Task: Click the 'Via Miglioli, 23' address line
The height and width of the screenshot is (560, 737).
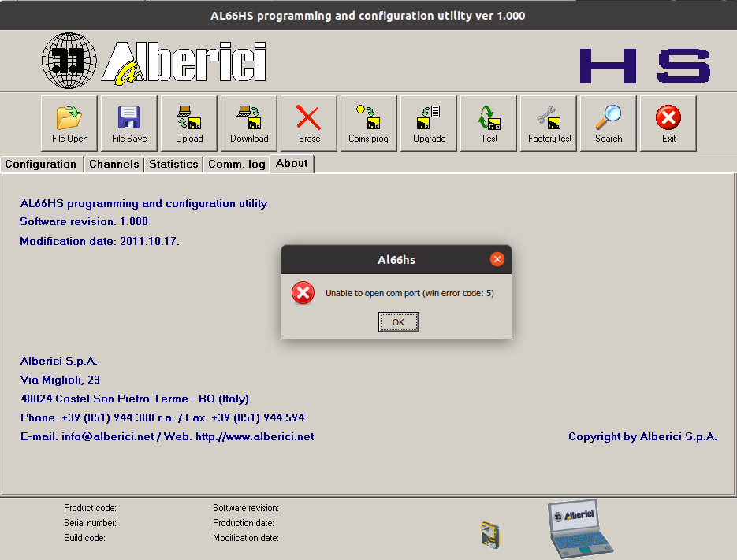Action: coord(60,380)
